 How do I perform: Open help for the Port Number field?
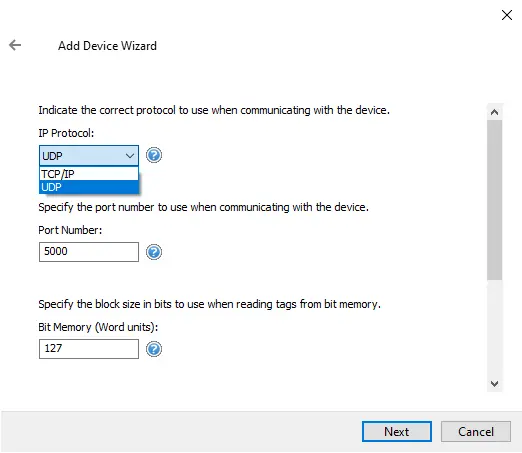click(154, 252)
